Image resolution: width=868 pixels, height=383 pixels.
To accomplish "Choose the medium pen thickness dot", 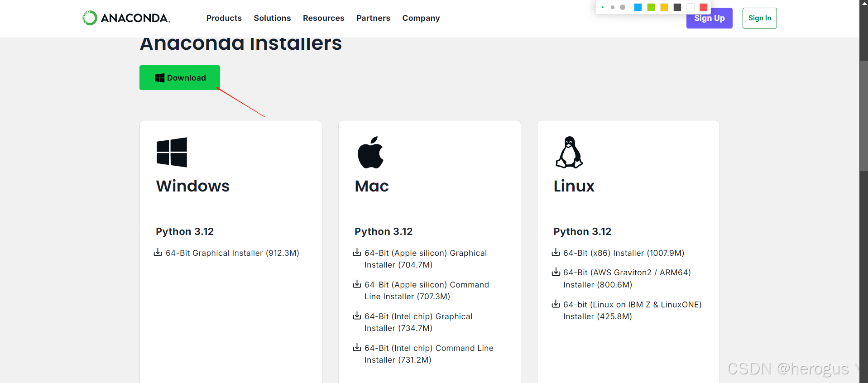I will pyautogui.click(x=613, y=7).
